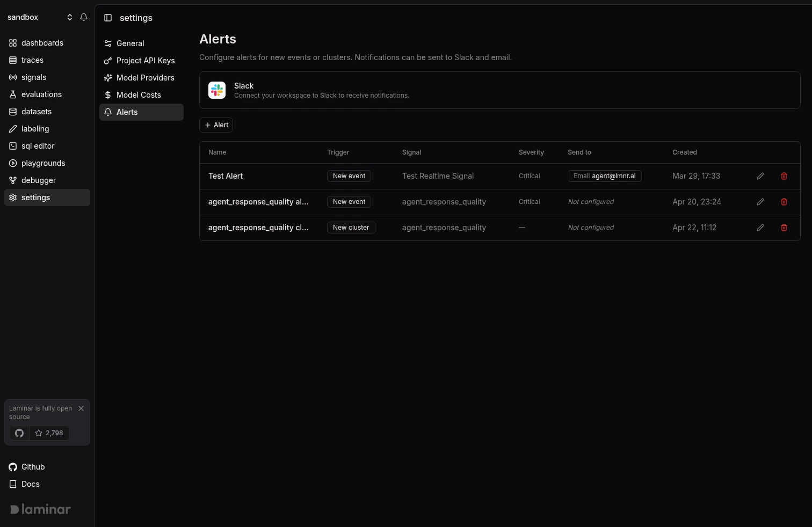Open the evaluations section

(x=41, y=94)
